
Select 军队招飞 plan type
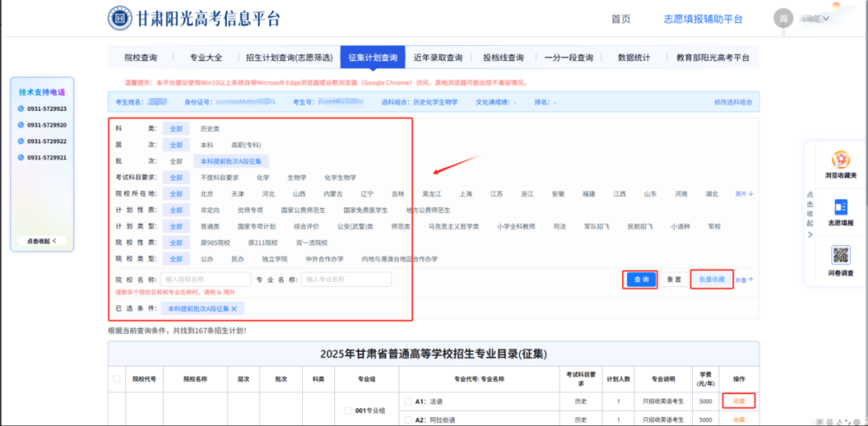596,227
